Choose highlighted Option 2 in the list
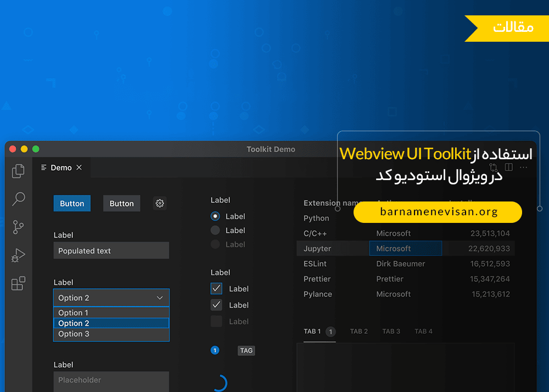 pos(111,323)
